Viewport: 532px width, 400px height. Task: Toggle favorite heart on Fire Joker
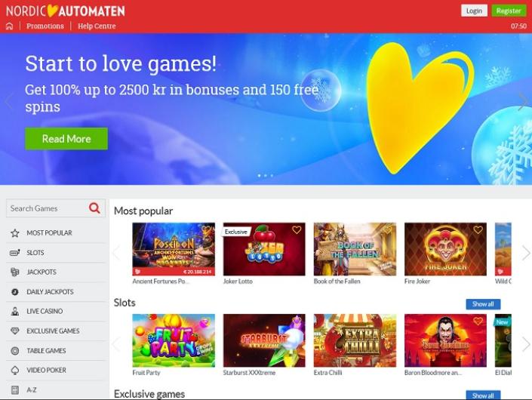[x=478, y=230]
